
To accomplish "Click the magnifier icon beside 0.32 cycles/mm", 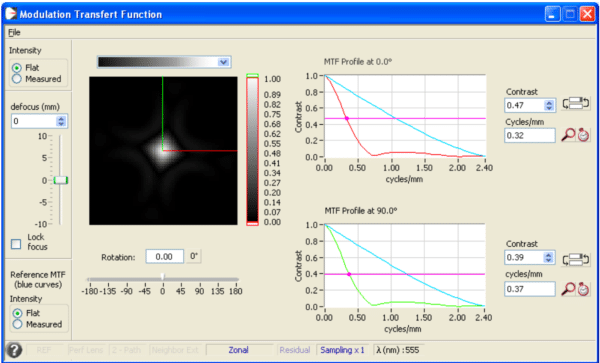I will [x=568, y=135].
